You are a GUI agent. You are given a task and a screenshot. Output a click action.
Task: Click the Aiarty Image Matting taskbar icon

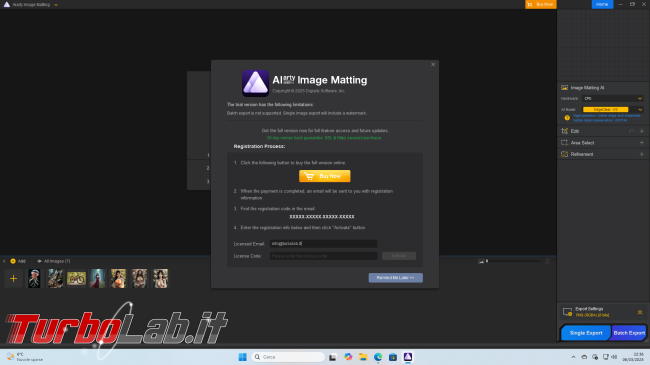(x=408, y=357)
